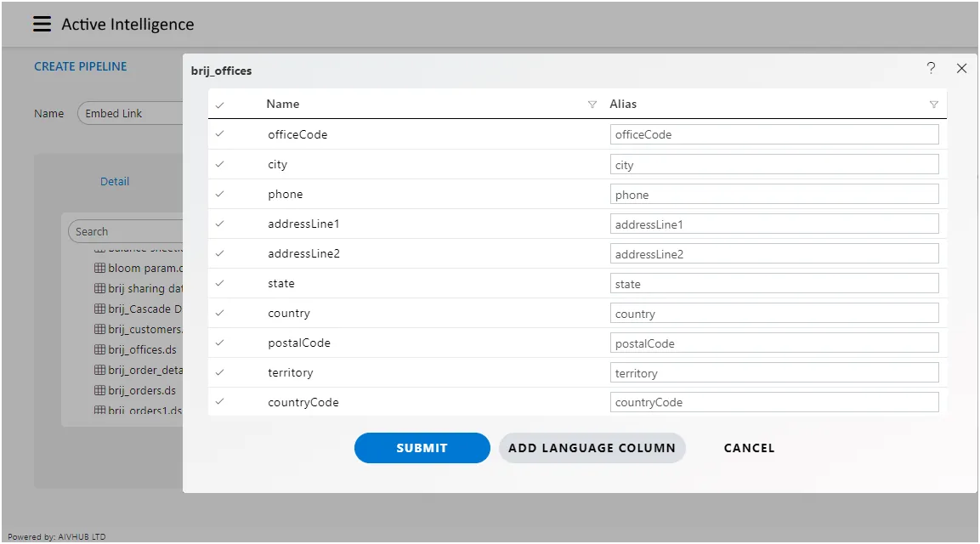The height and width of the screenshot is (544, 980).
Task: Click the dataset Search field
Action: pyautogui.click(x=126, y=231)
